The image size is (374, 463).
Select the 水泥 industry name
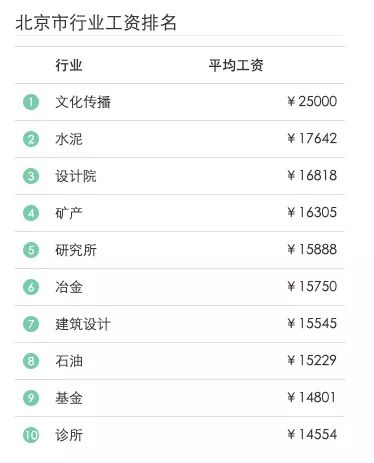pyautogui.click(x=69, y=139)
